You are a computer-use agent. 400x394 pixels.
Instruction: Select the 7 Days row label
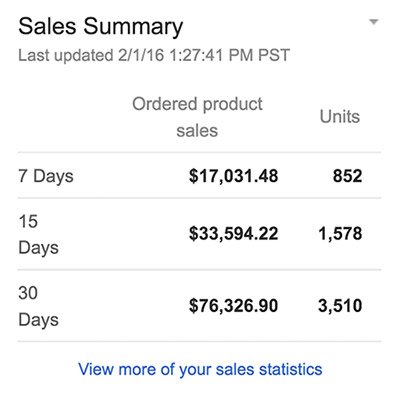point(46,176)
